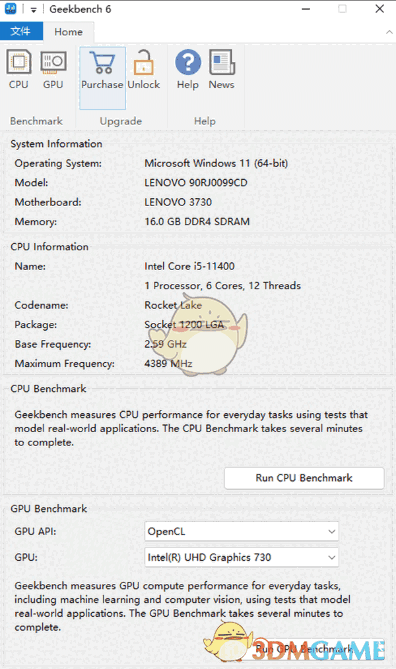The image size is (396, 669).
Task: Expand the GPU API OpenCL dropdown
Action: [242, 532]
